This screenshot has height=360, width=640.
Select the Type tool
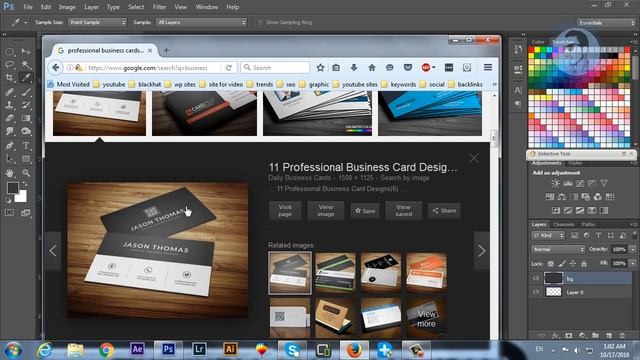pos(26,145)
